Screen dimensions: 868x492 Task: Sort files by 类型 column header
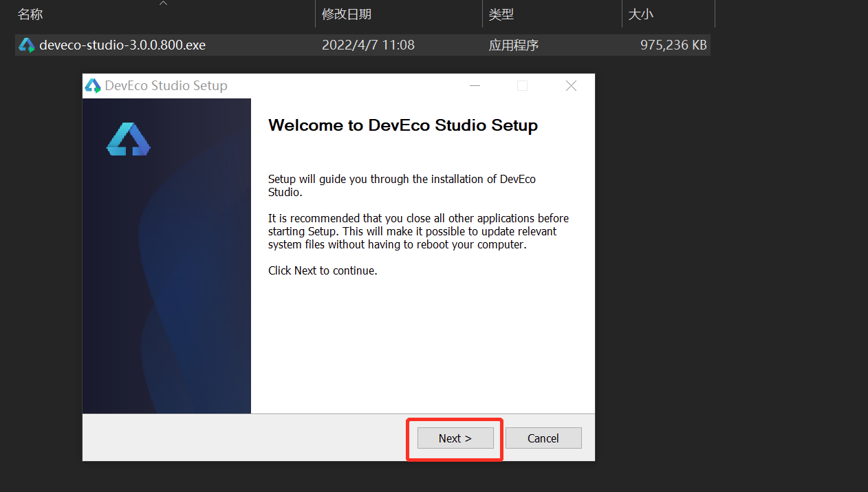click(x=501, y=14)
